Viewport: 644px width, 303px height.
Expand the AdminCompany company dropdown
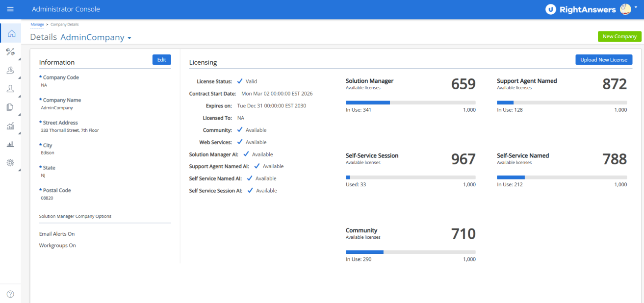(129, 38)
